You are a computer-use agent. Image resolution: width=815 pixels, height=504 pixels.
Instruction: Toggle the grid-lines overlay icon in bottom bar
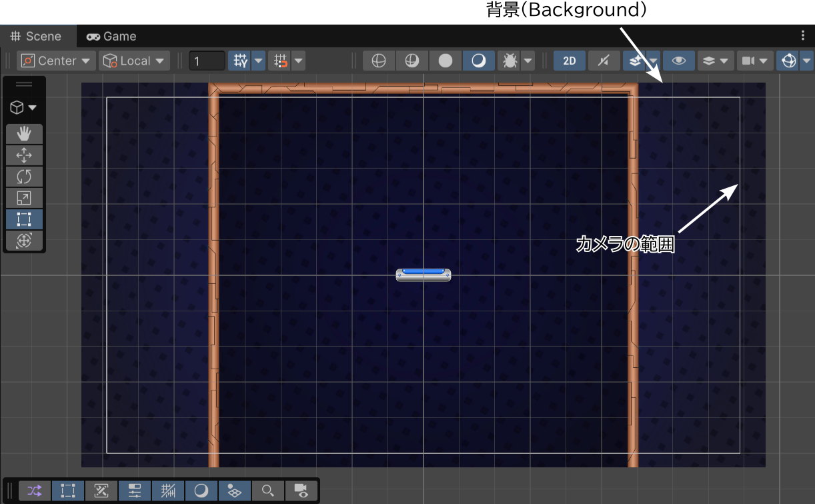[x=168, y=491]
